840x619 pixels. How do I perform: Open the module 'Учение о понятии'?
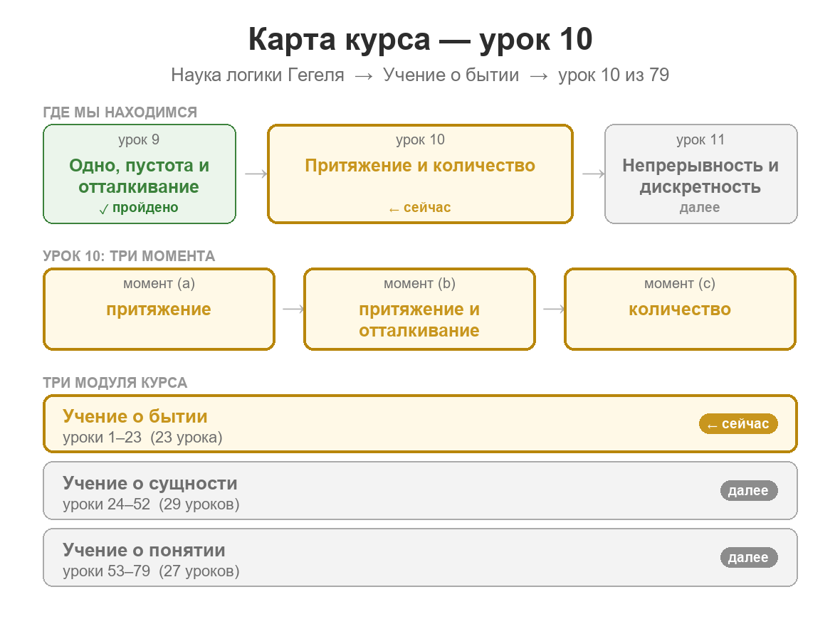pyautogui.click(x=420, y=558)
